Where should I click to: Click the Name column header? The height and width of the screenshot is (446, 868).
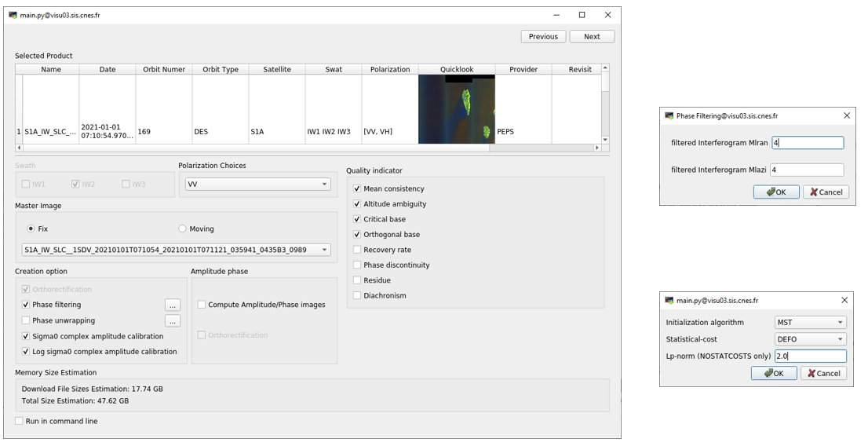coord(51,69)
